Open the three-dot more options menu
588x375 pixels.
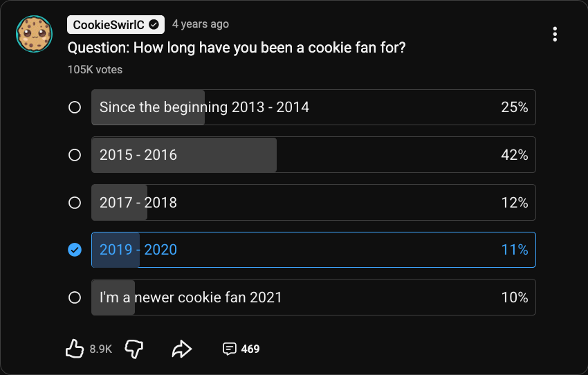555,34
